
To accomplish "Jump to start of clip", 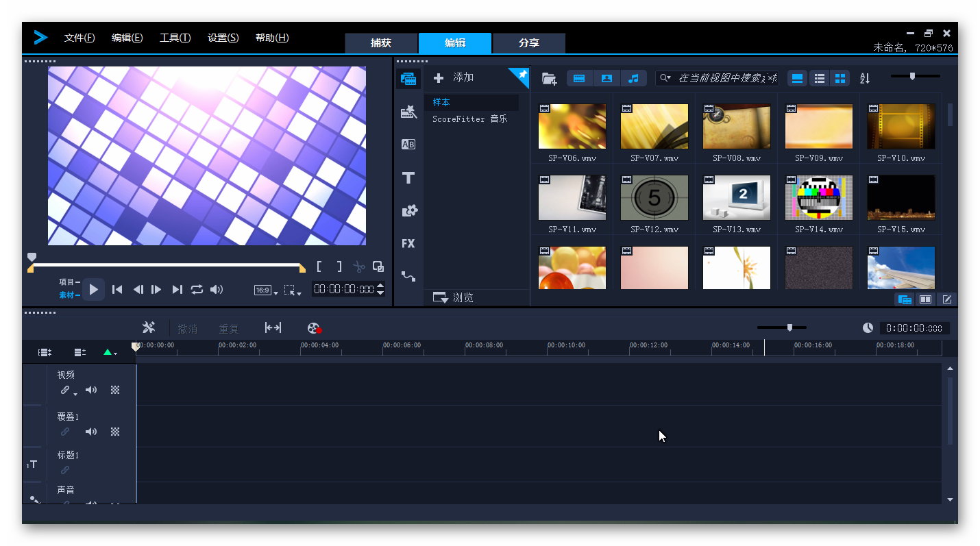I will click(x=117, y=290).
